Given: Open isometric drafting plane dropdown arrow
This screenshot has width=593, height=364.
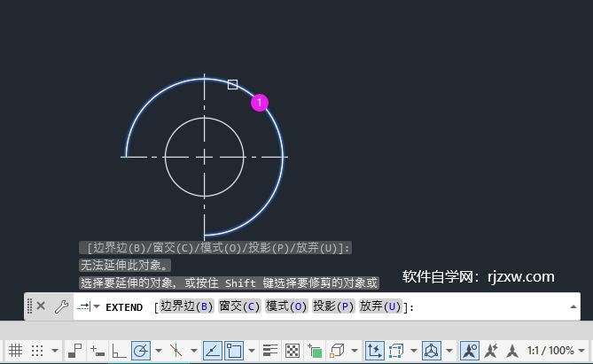Looking at the screenshot, I should (193, 351).
